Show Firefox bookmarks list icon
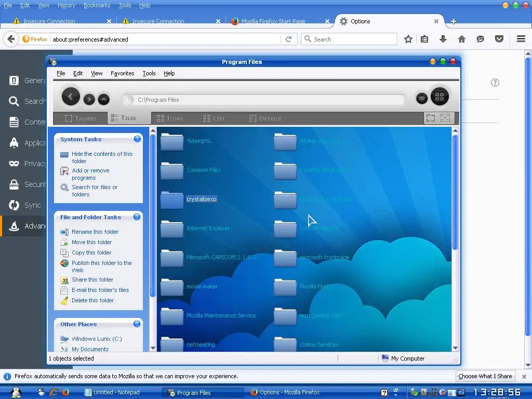 424,39
